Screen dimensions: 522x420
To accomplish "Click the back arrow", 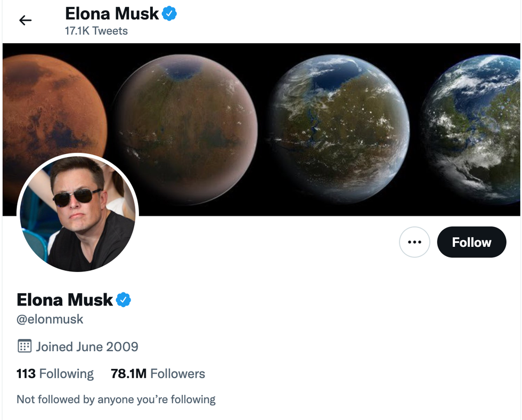I will (x=25, y=20).
